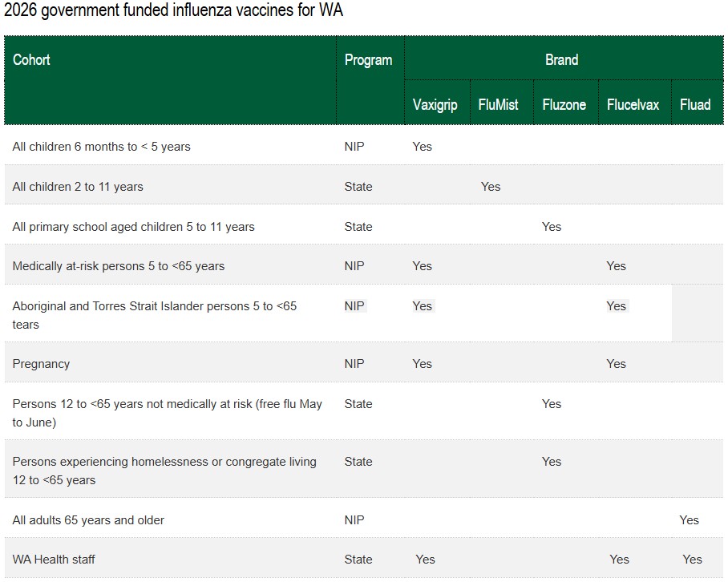This screenshot has width=728, height=582.
Task: Click the 'Cohort' column header
Action: [x=32, y=60]
